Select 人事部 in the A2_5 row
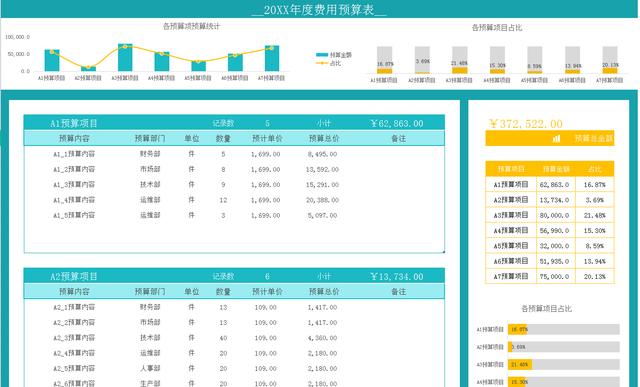This screenshot has width=640, height=387. (150, 368)
